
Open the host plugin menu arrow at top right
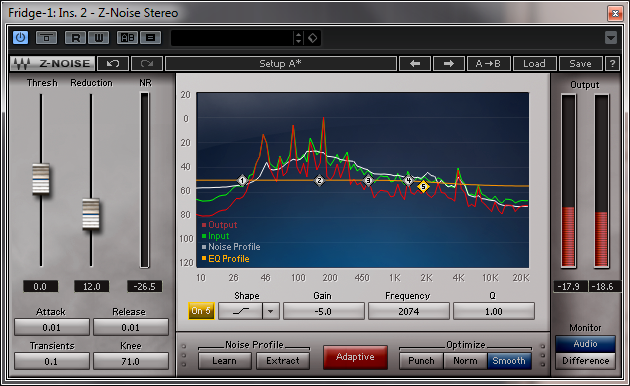tap(611, 38)
